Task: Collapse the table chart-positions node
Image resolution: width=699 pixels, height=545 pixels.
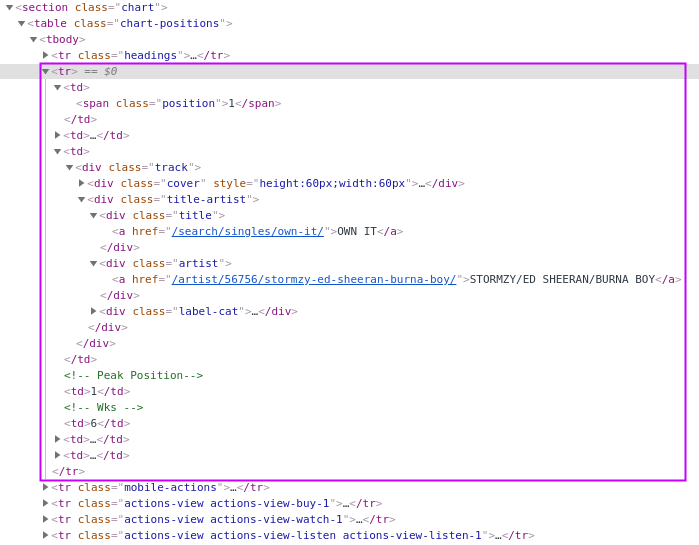Action: point(21,24)
